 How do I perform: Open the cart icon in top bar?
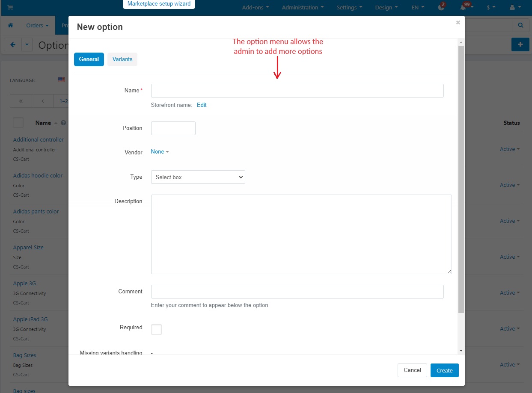pyautogui.click(x=10, y=7)
